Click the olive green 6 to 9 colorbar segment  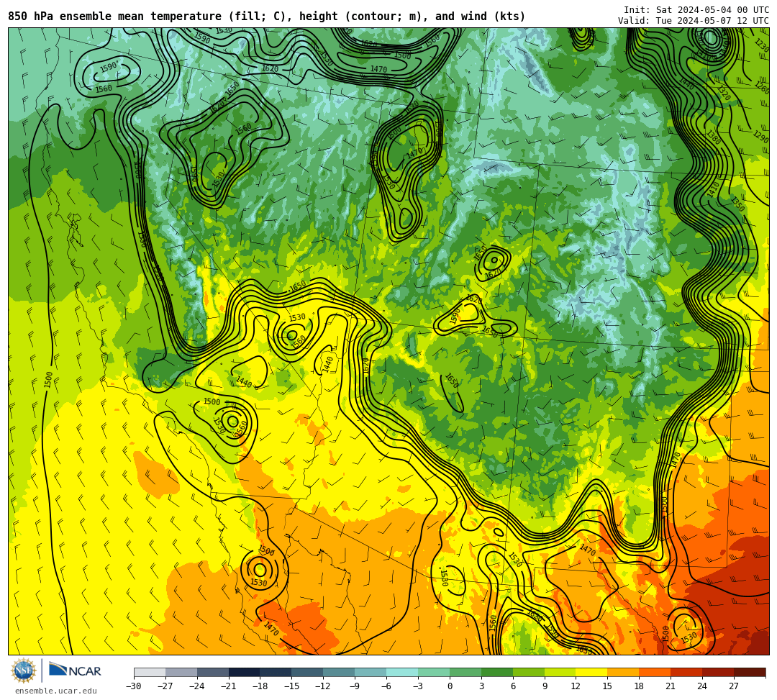click(x=529, y=672)
